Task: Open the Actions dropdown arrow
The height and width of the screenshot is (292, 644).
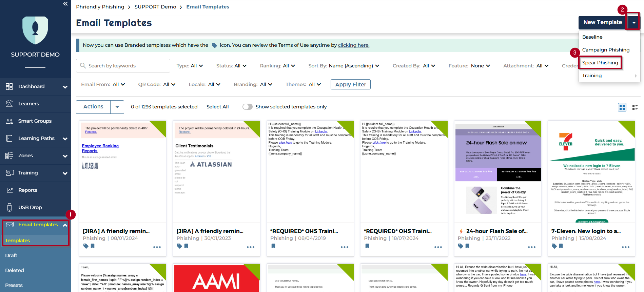Action: point(117,107)
